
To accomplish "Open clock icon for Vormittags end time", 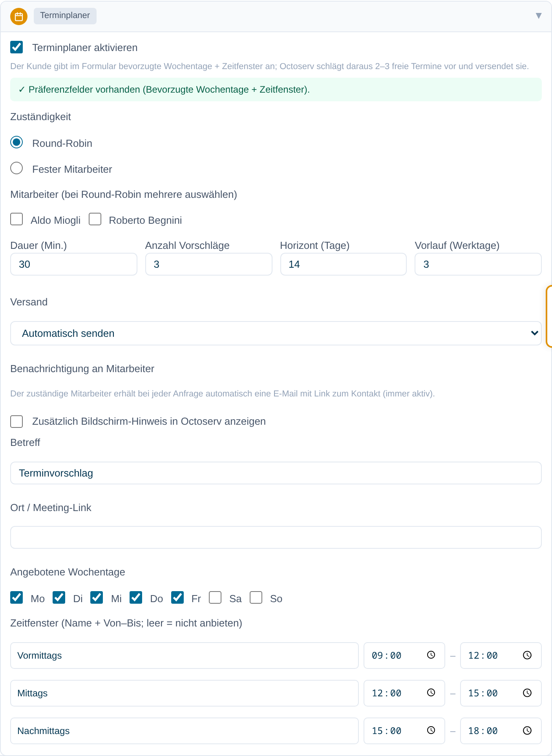I will click(527, 655).
